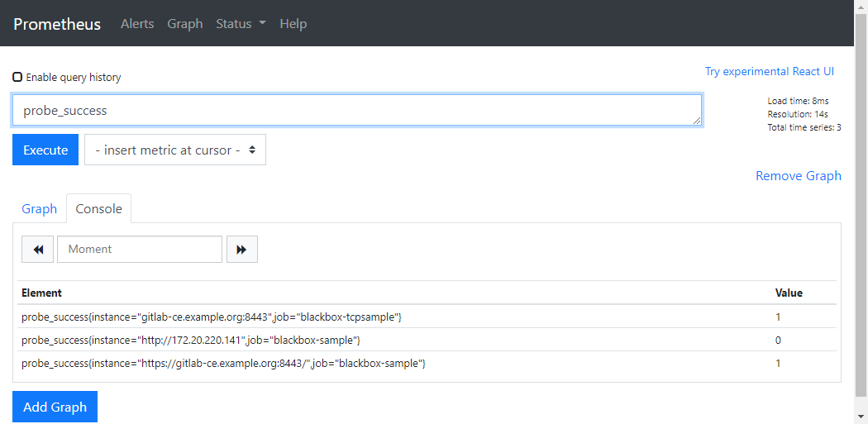Enable the query history checkbox
The height and width of the screenshot is (424, 868).
(x=17, y=77)
